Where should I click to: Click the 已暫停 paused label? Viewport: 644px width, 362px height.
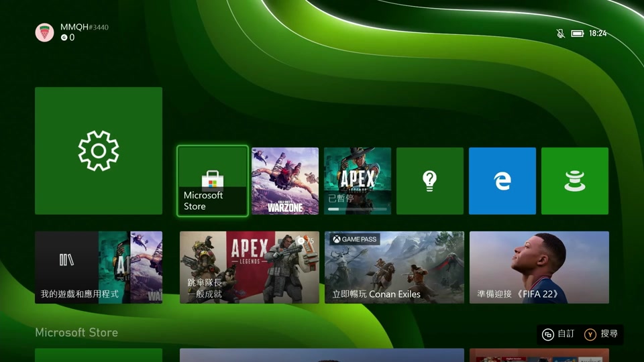point(341,198)
